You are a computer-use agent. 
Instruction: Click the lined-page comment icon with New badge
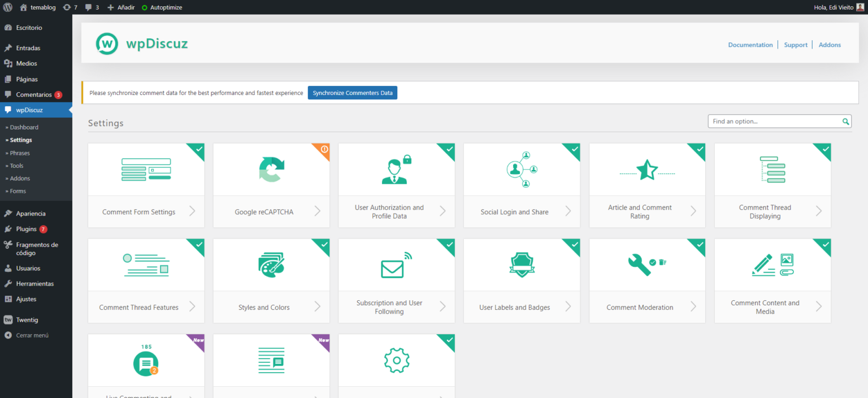point(271,360)
